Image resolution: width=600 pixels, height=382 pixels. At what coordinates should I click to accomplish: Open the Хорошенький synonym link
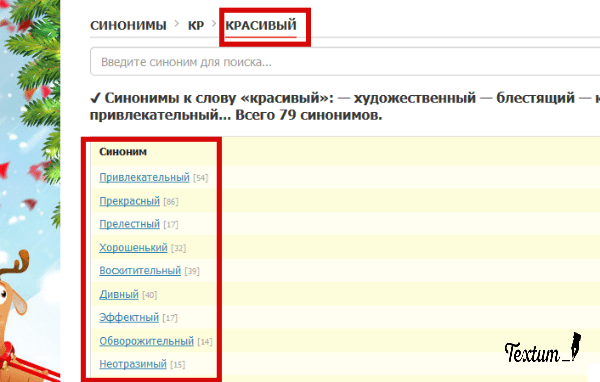133,248
